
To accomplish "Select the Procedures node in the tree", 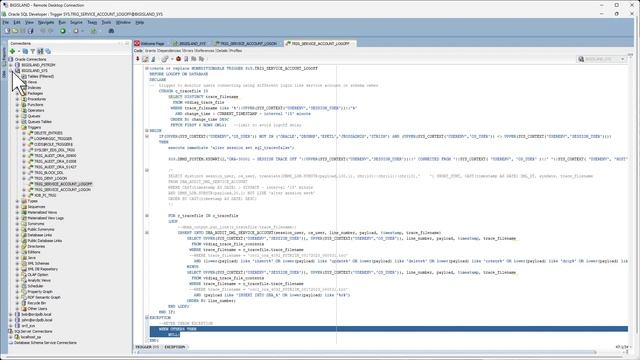I will click(37, 99).
